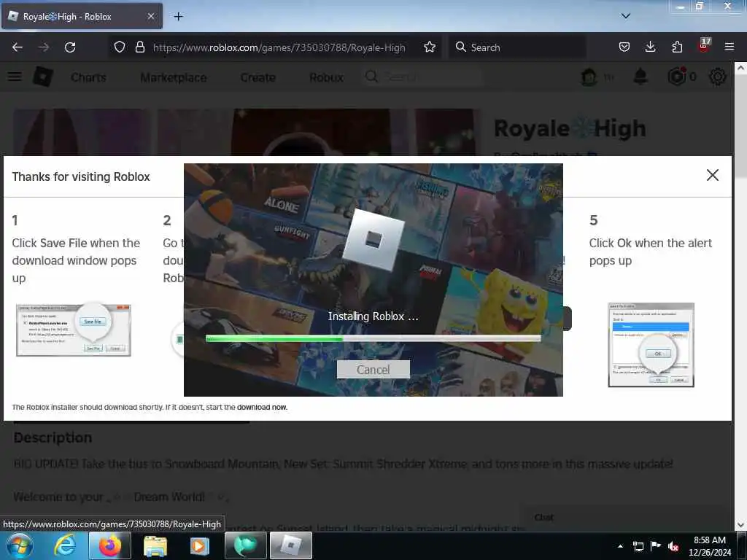Bookmark this page with the star icon
Image resolution: width=747 pixels, height=560 pixels.
tap(429, 47)
